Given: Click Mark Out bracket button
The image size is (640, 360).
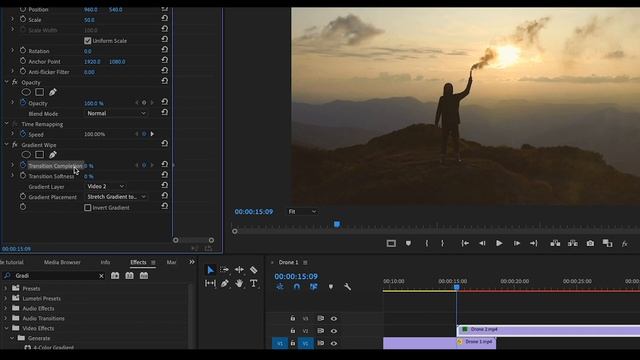Looking at the screenshot, I should click(x=442, y=243).
